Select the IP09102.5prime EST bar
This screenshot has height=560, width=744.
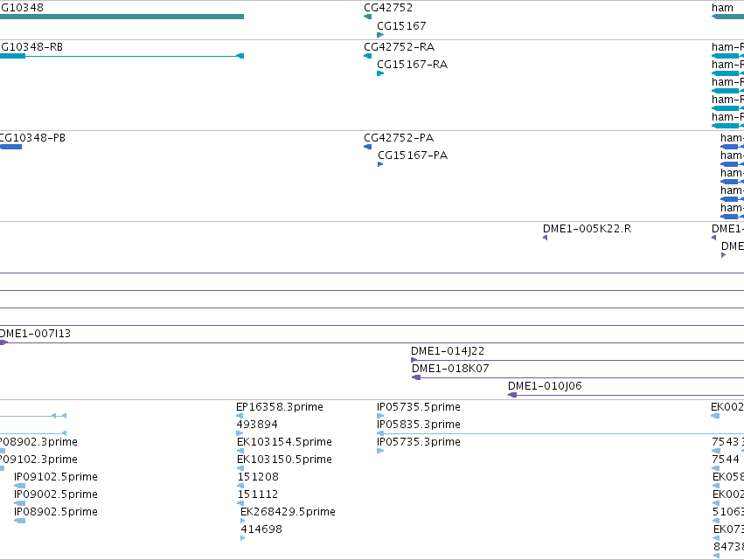tap(20, 486)
